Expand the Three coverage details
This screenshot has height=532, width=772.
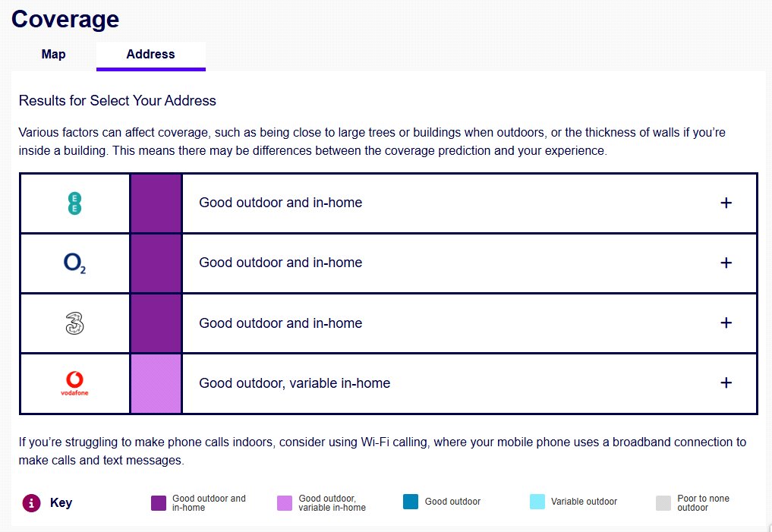click(726, 323)
